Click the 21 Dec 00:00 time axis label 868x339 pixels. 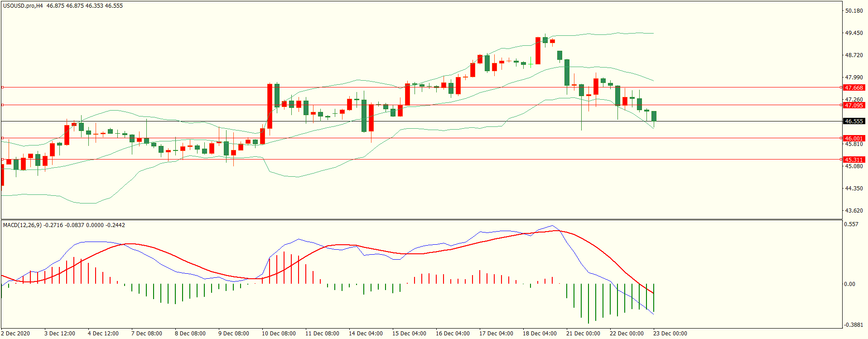coord(583,334)
